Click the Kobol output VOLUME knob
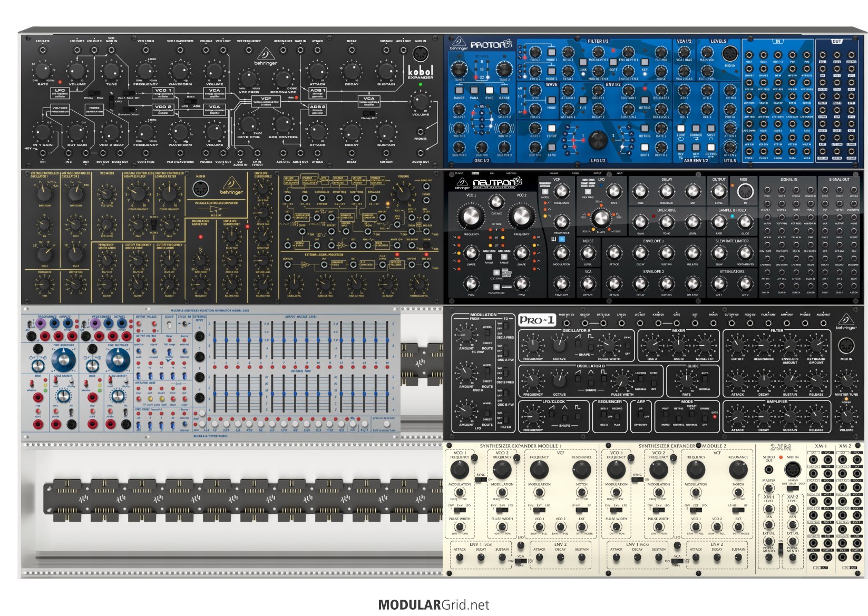The width and height of the screenshot is (868, 616). 420,101
